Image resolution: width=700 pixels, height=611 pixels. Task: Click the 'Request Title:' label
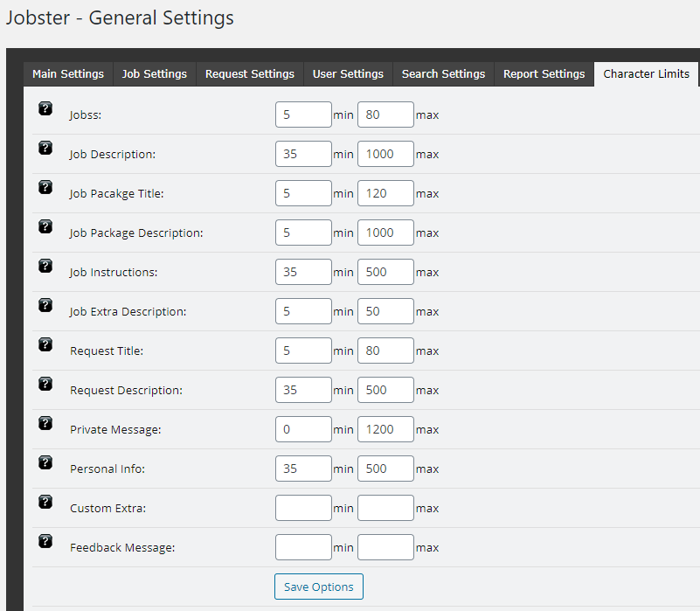107,351
